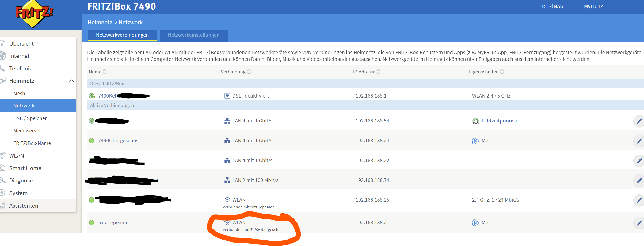The image size is (644, 246).
Task: Sort table by IP-Adresse column
Action: click(367, 72)
